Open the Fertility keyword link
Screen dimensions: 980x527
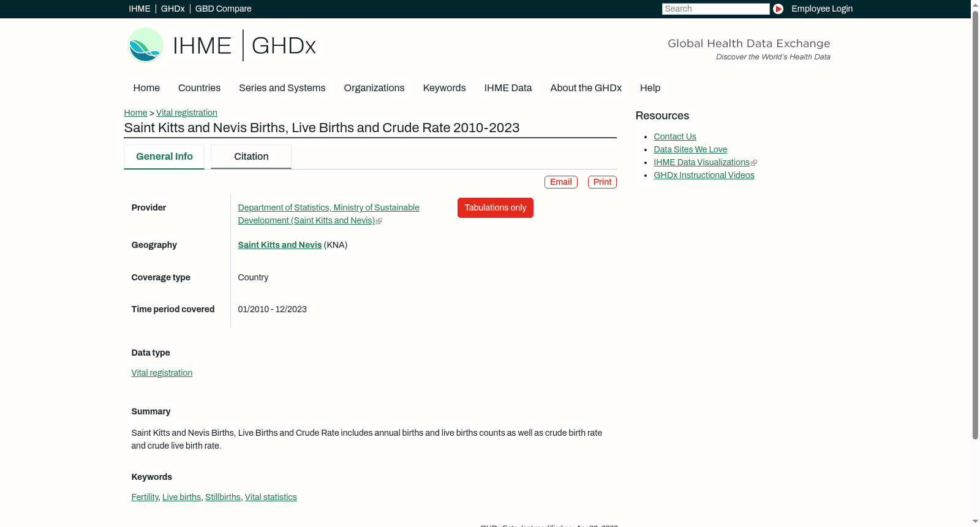[145, 497]
